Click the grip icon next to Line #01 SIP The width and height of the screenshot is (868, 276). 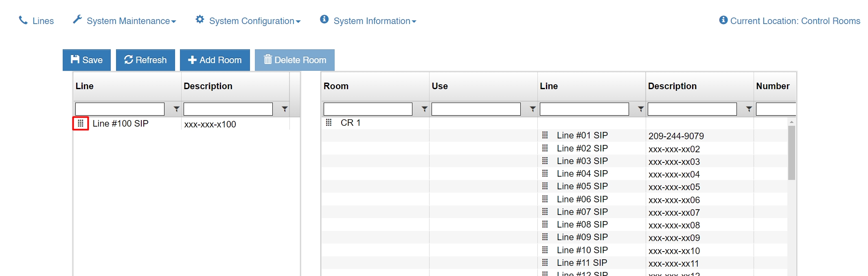point(545,135)
